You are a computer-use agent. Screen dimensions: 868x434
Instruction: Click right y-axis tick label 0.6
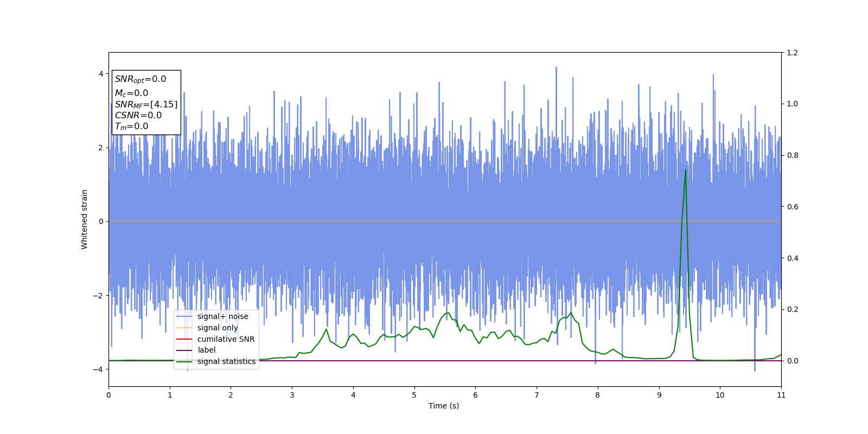coord(792,207)
